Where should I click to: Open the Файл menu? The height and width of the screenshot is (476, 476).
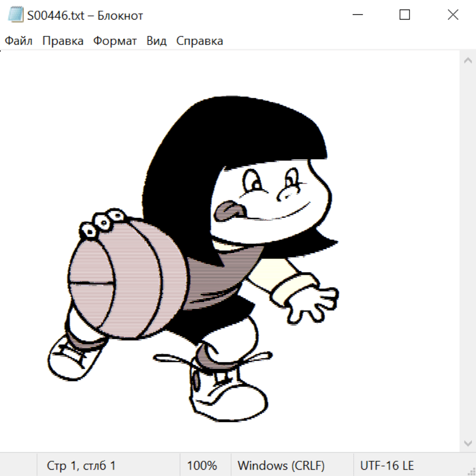(19, 41)
